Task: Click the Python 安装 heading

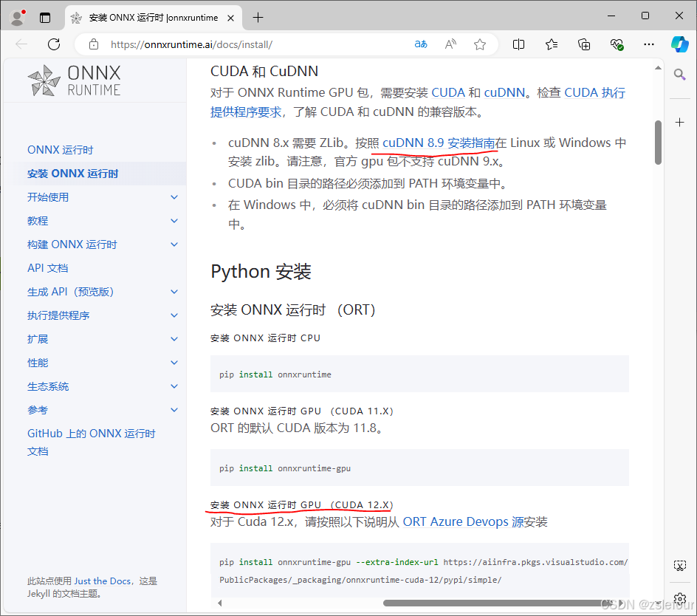Action: (261, 271)
